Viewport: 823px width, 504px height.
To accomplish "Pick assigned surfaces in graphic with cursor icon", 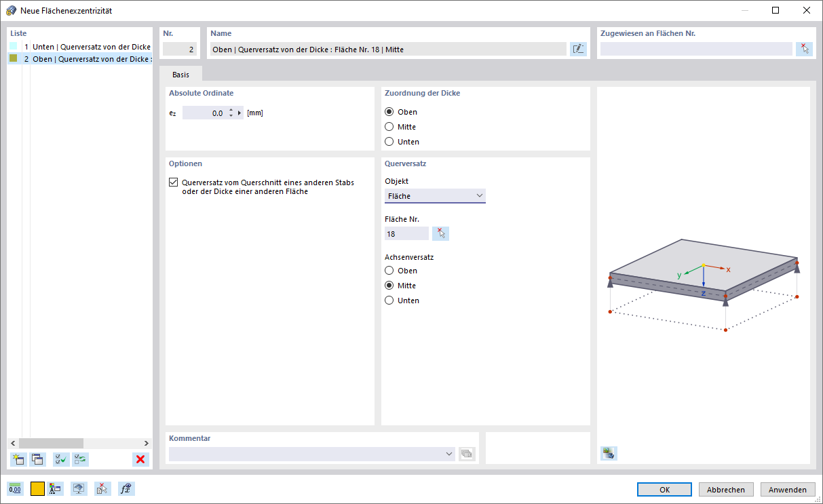I will tap(804, 49).
